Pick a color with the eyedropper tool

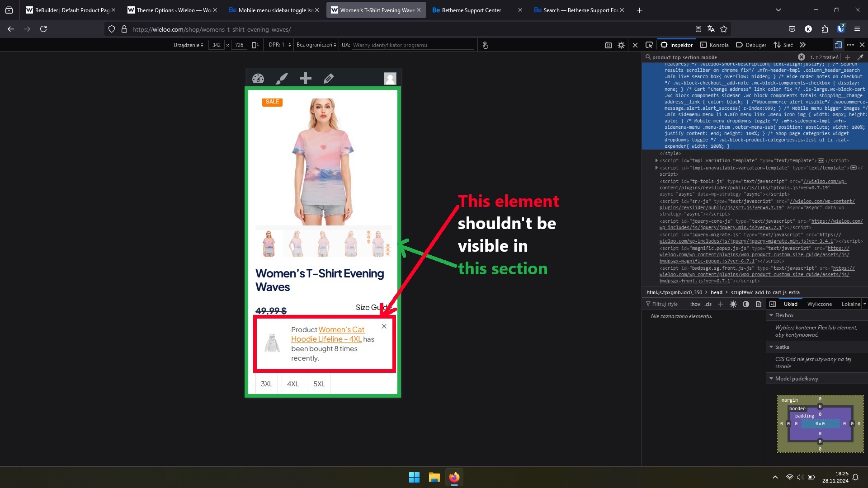click(x=860, y=57)
